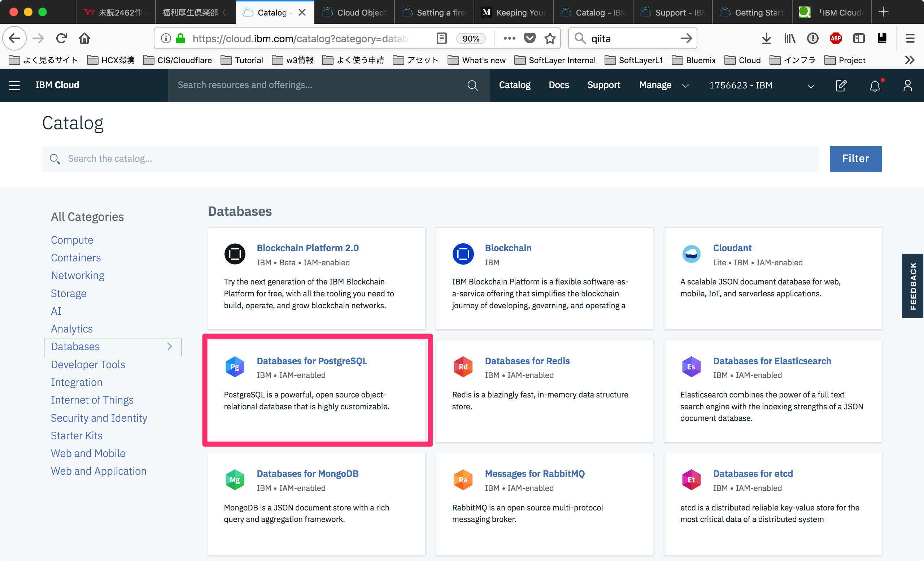Click the global search magnifier icon
The width and height of the screenshot is (924, 561).
472,85
